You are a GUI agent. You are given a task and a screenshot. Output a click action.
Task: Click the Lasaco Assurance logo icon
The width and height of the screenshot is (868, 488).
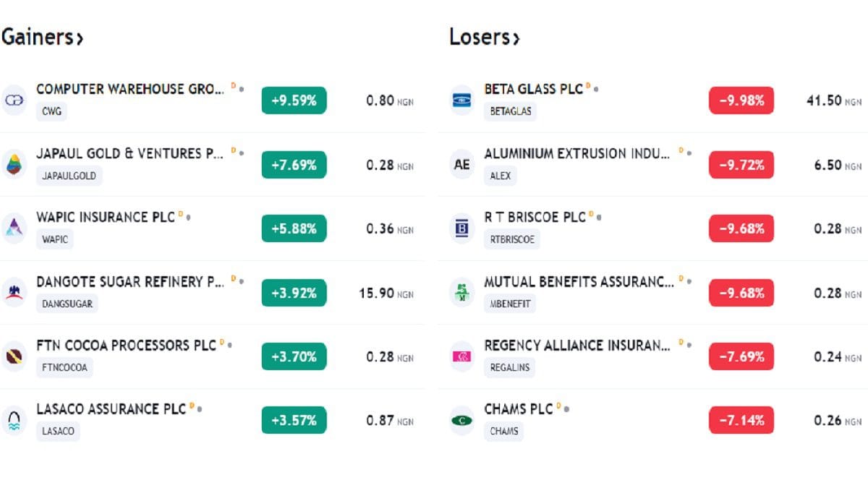point(14,420)
